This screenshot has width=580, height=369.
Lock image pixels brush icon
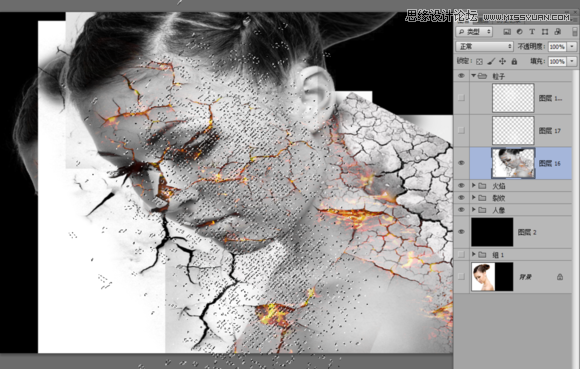click(x=491, y=61)
